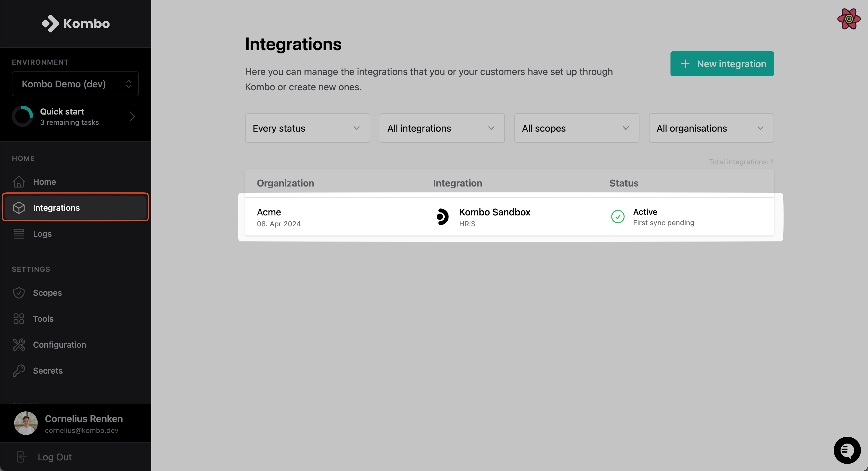Click the Total integrations count
868x471 pixels.
(x=741, y=162)
